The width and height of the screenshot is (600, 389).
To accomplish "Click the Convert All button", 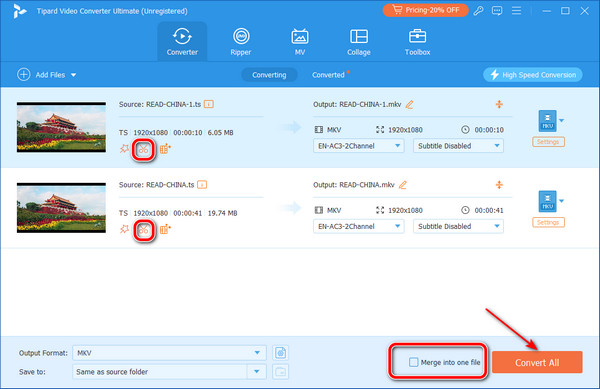I will tap(537, 362).
